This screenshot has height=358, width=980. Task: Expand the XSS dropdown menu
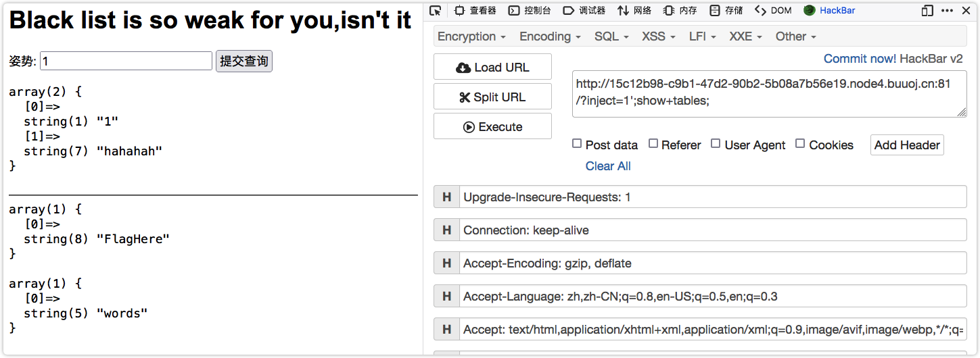(659, 36)
